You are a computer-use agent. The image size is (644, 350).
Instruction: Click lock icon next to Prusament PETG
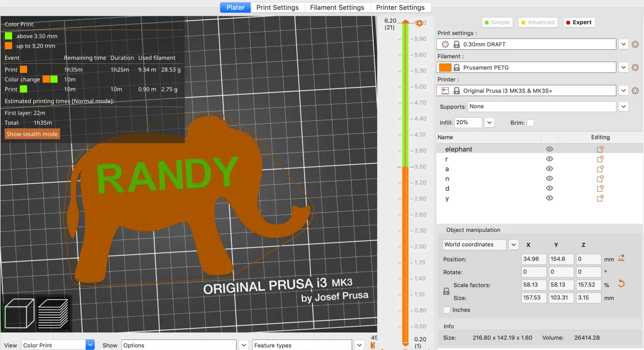(x=456, y=67)
